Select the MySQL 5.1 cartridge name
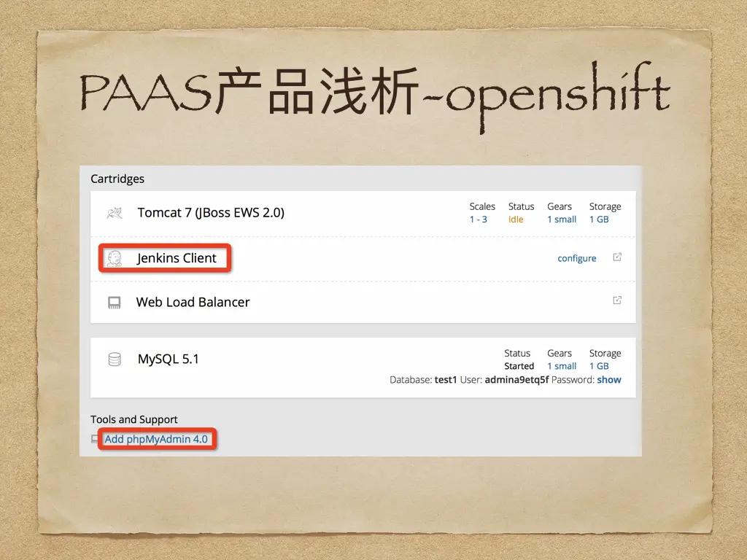The image size is (747, 560). click(169, 359)
